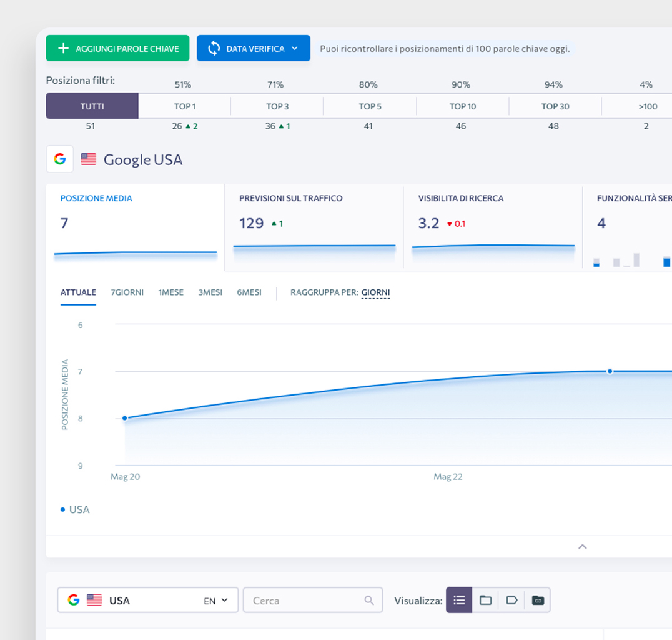Open the USA EN search engine dropdown
Screen dimensions: 672x640
point(147,601)
